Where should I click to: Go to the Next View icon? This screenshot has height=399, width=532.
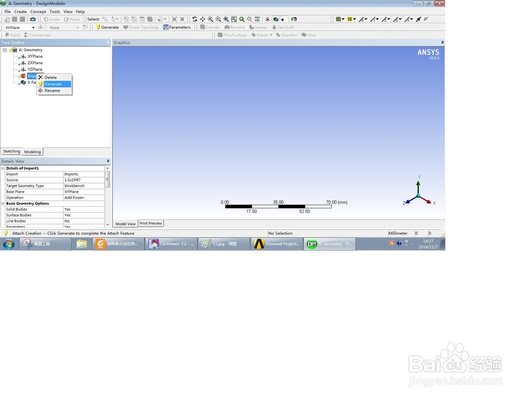(250, 19)
